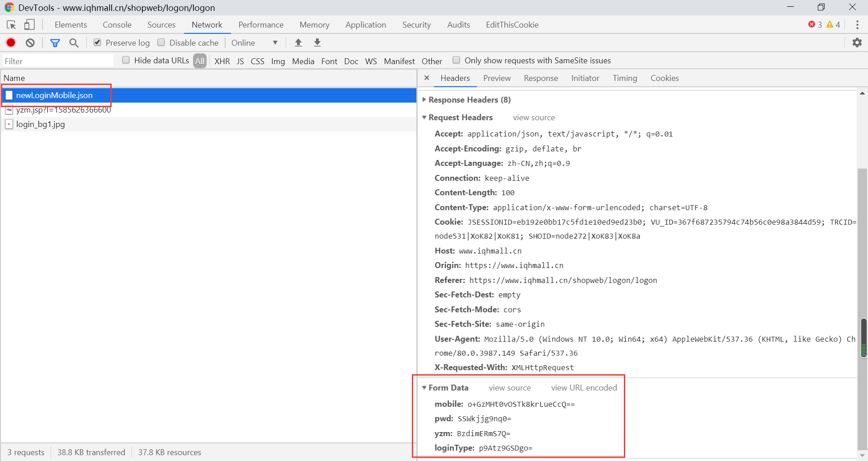Open the DevTools three-dot menu

(857, 25)
